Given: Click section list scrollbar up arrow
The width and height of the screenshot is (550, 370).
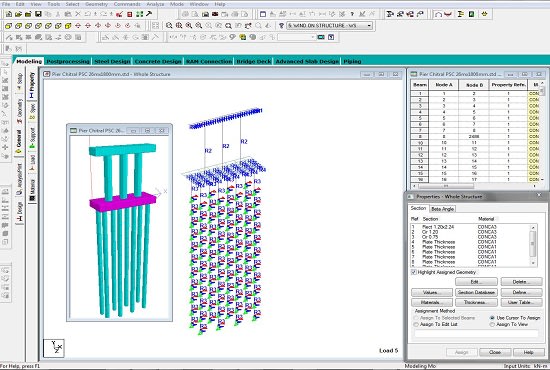Looking at the screenshot, I should [533, 228].
